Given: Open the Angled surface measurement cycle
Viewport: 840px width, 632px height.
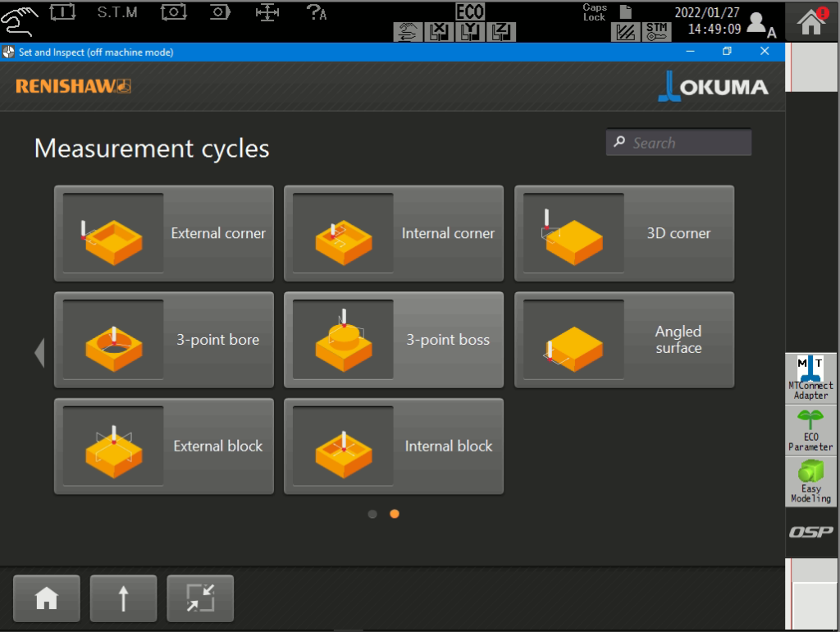Looking at the screenshot, I should point(624,340).
